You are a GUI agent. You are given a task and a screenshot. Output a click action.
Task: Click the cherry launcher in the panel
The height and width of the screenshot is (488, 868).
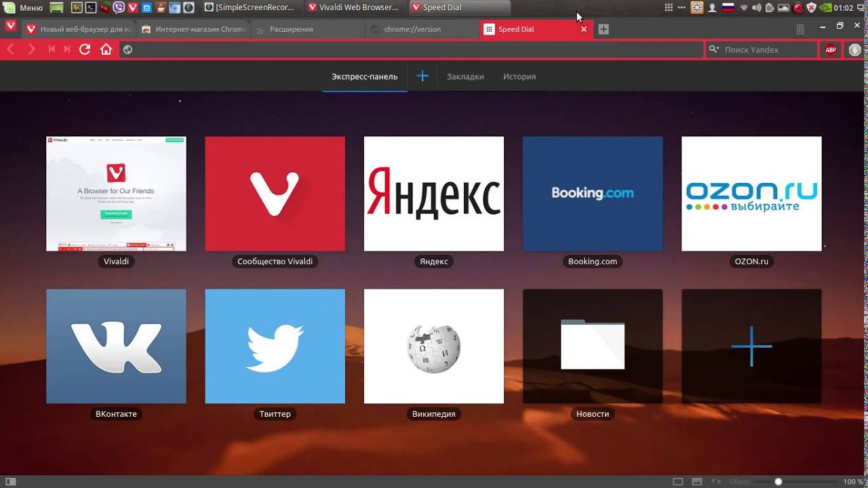point(104,7)
